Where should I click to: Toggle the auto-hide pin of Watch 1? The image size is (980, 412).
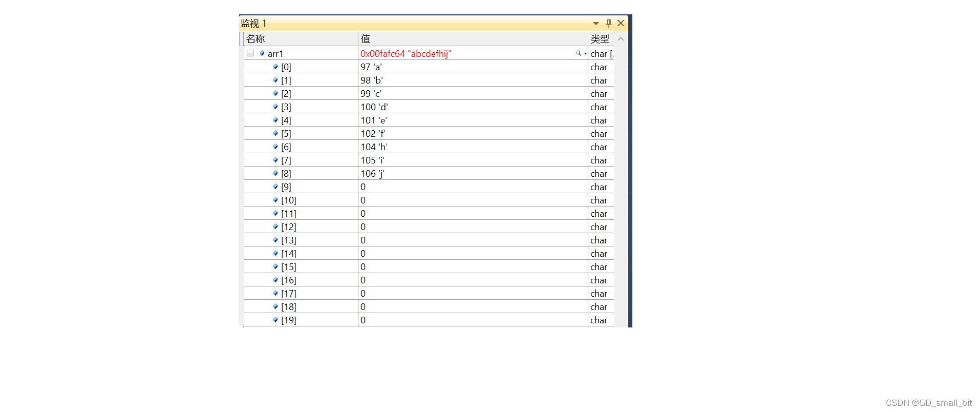[608, 23]
